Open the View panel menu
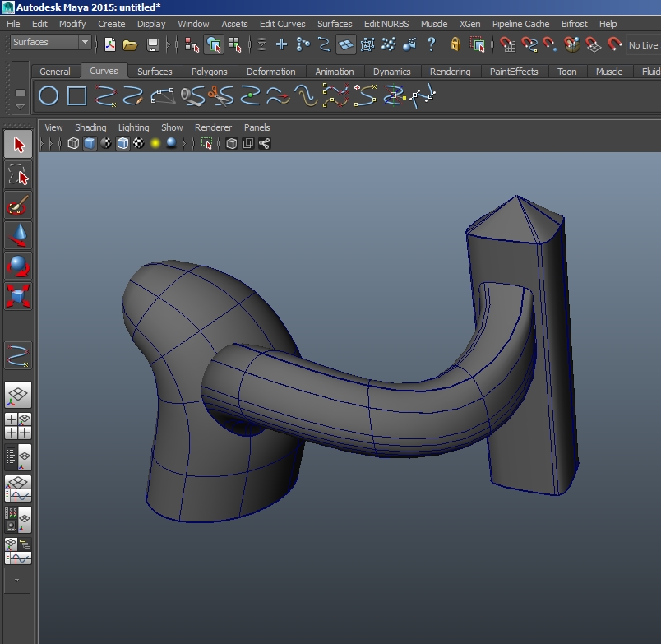The width and height of the screenshot is (661, 644). click(53, 127)
